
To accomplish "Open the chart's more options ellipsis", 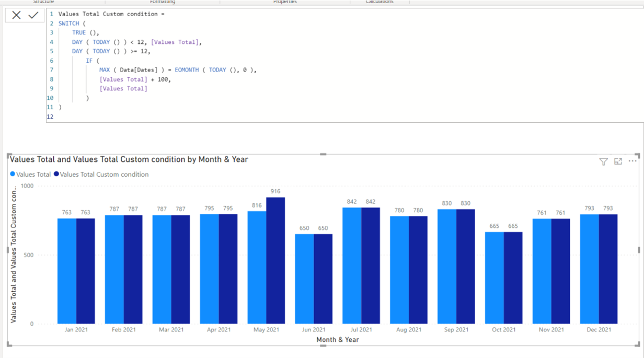I will [632, 161].
